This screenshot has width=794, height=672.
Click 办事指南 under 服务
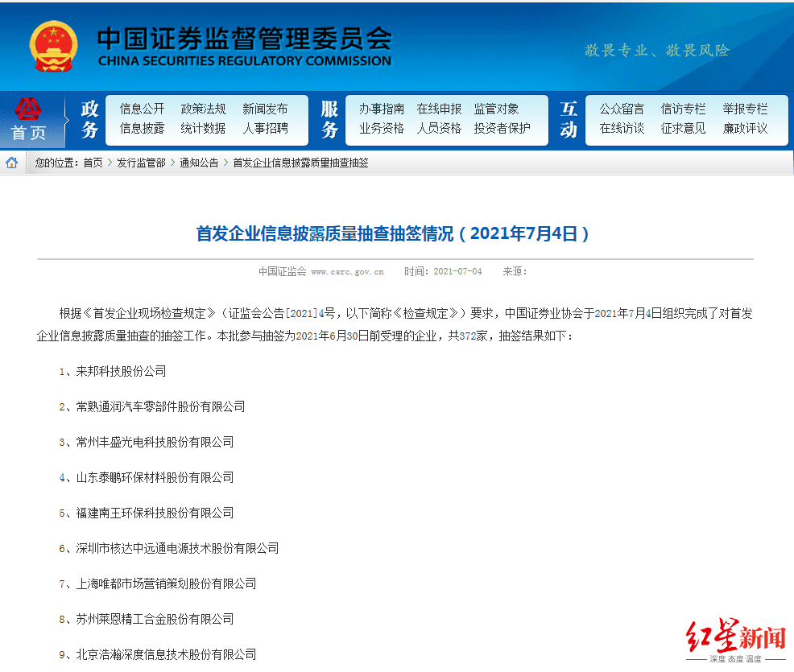(382, 109)
